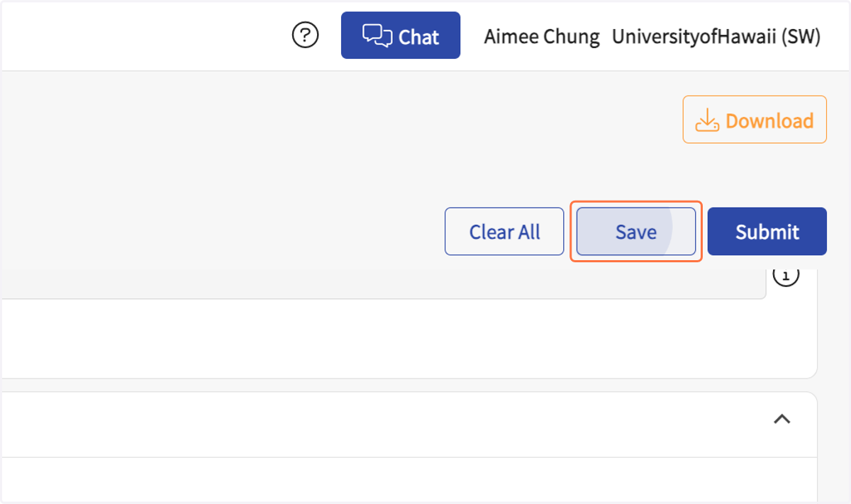The height and width of the screenshot is (504, 851).
Task: Click the Download button
Action: pos(755,120)
